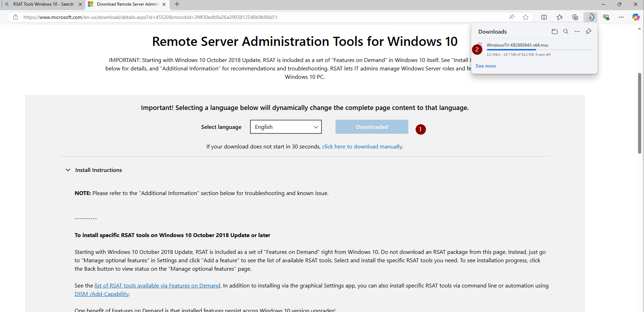Open the Favorites list icon

pos(560,17)
